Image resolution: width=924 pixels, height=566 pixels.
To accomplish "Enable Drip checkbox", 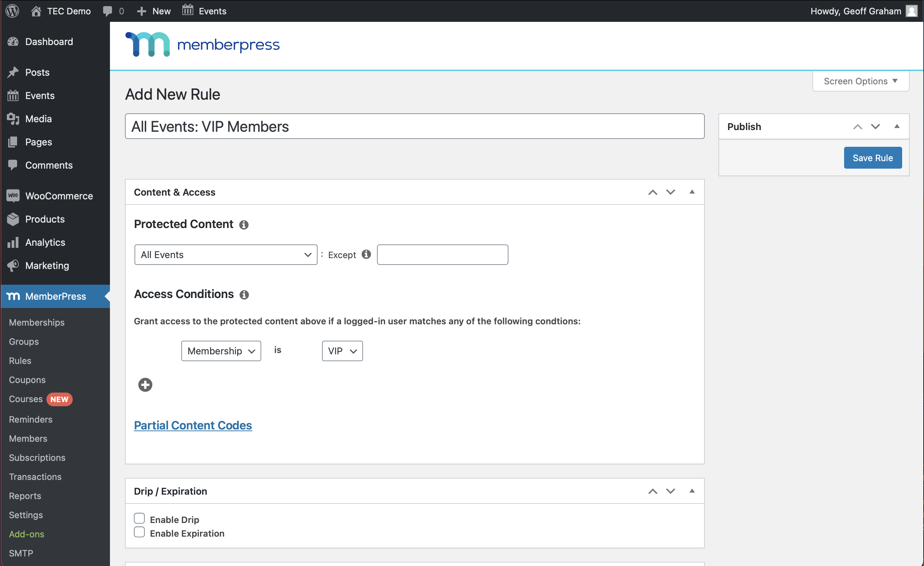I will coord(139,519).
